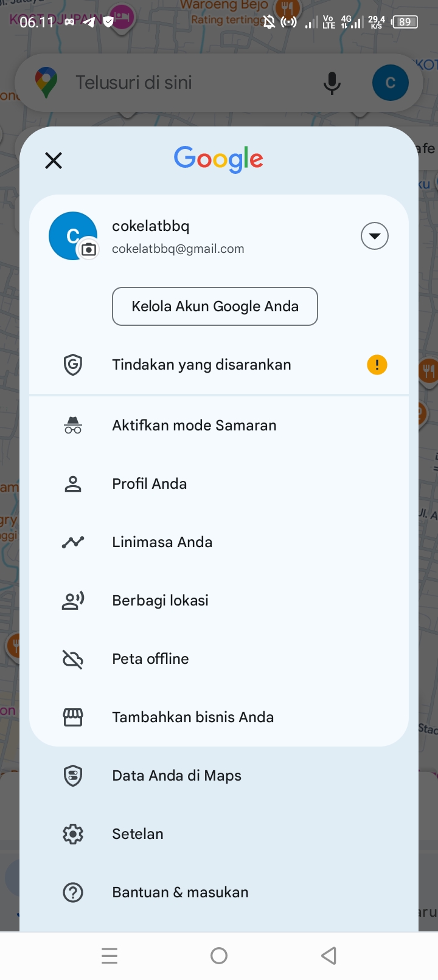Tap the cokelatbbq@gmail.com email text

tap(178, 249)
